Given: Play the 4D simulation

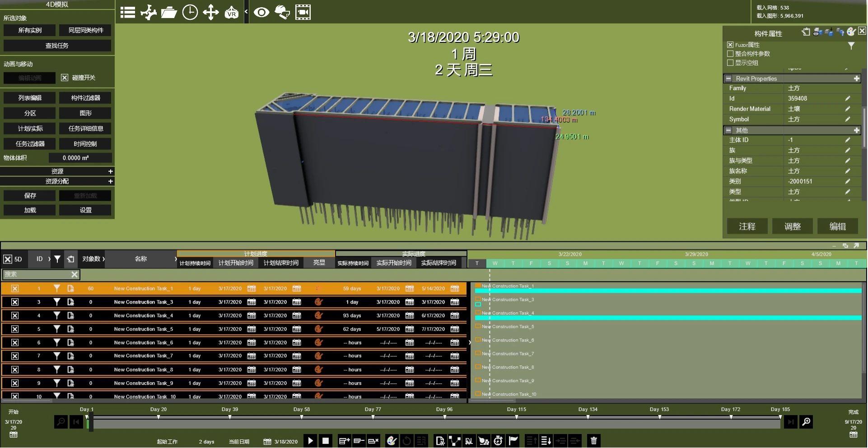Looking at the screenshot, I should pyautogui.click(x=310, y=441).
